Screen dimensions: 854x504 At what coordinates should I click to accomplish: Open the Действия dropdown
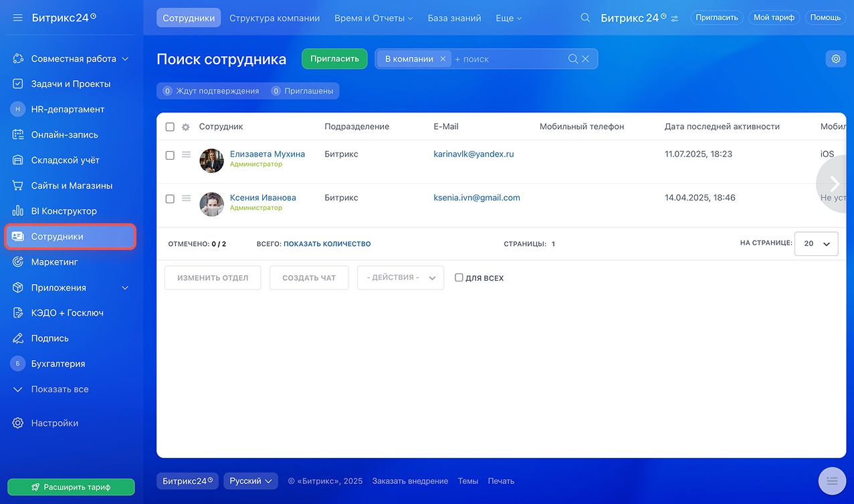(x=401, y=277)
